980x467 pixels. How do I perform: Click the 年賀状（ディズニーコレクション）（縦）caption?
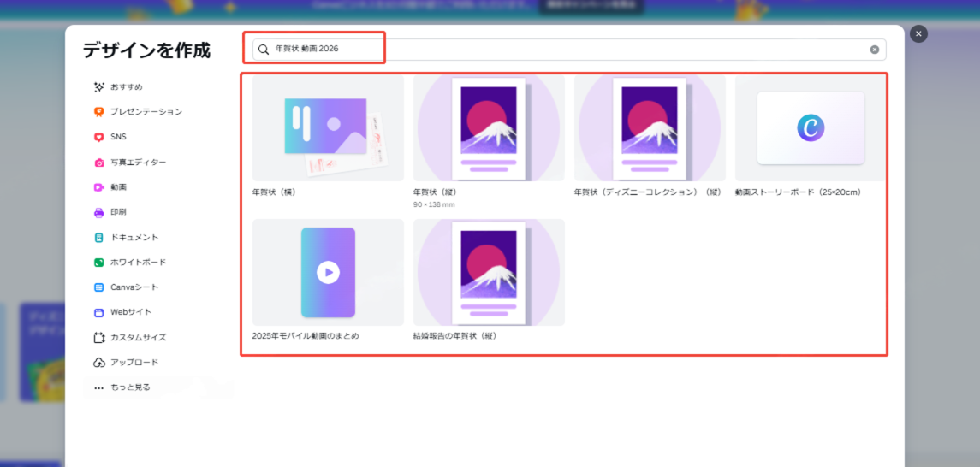click(648, 192)
